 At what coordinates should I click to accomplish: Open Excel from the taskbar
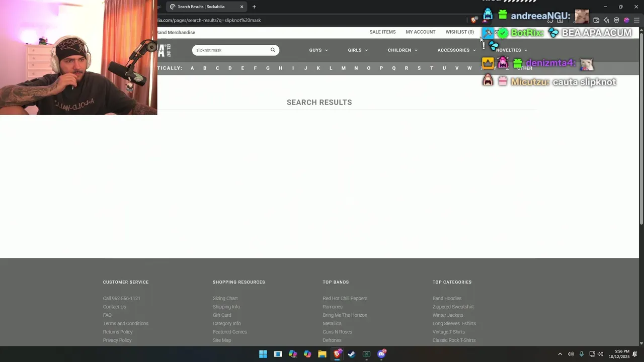[x=366, y=354]
